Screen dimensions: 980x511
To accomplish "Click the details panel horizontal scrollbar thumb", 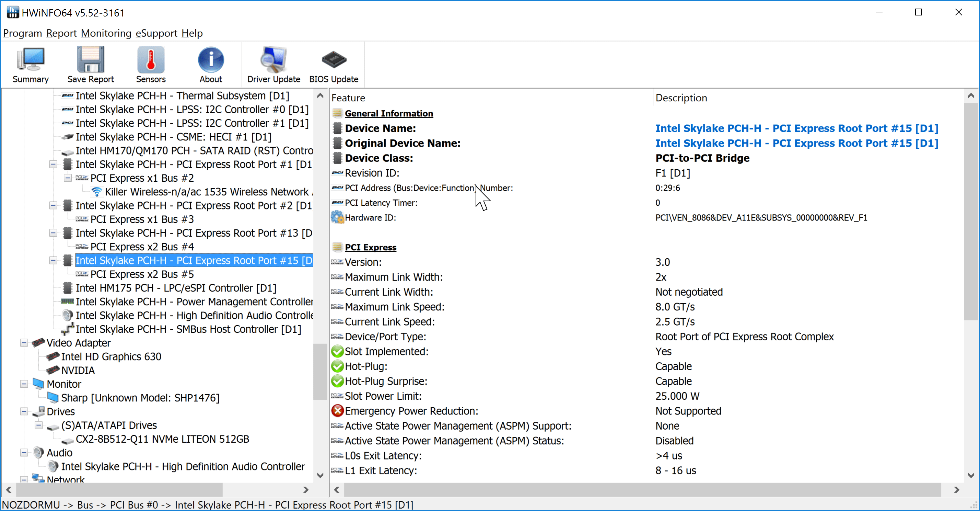I will pyautogui.click(x=643, y=490).
